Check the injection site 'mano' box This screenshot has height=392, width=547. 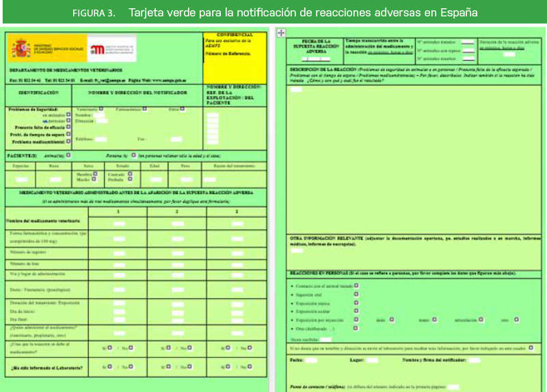pos(434,319)
